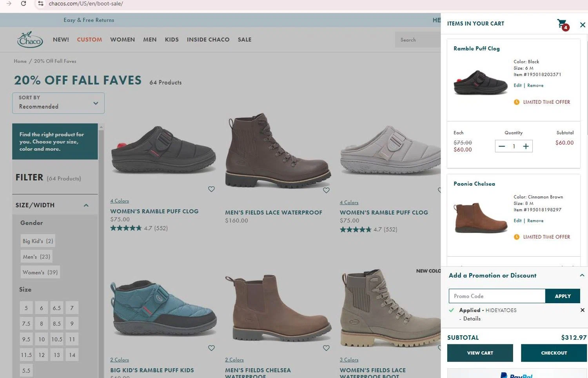588x378 pixels.
Task: Open Men's Fields Lace Waterproof product image
Action: tap(278, 150)
